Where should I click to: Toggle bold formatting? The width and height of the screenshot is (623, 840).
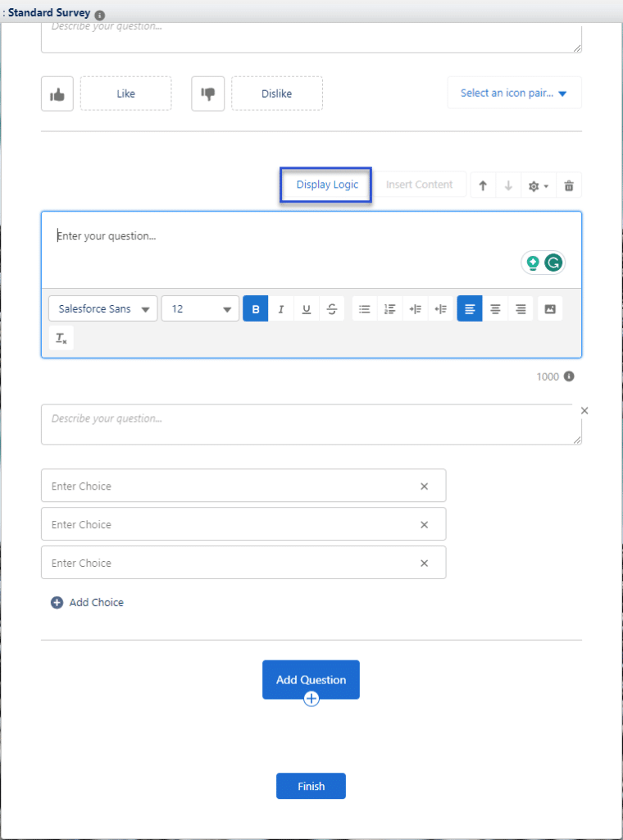click(x=256, y=309)
